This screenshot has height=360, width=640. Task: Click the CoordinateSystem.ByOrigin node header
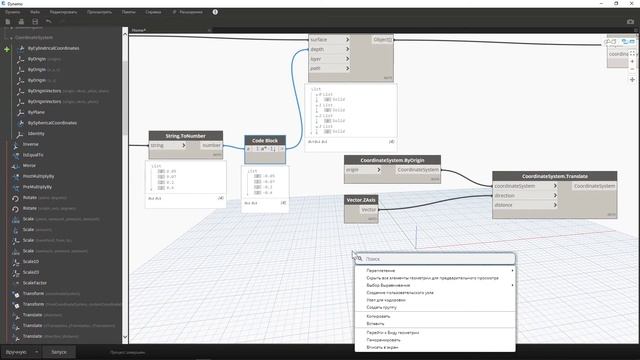(392, 160)
